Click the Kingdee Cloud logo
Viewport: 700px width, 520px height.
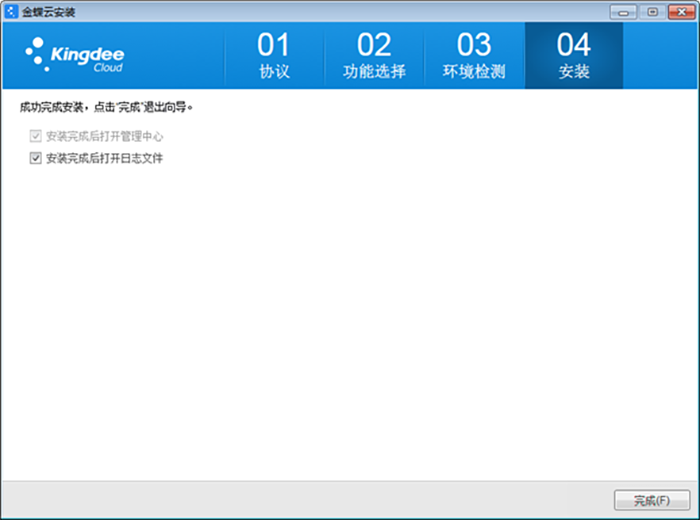coord(75,54)
